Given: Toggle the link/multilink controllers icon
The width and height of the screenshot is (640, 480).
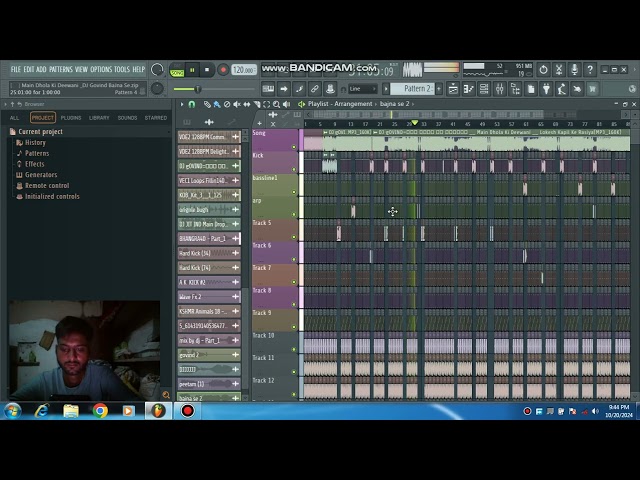Looking at the screenshot, I should pos(315,89).
